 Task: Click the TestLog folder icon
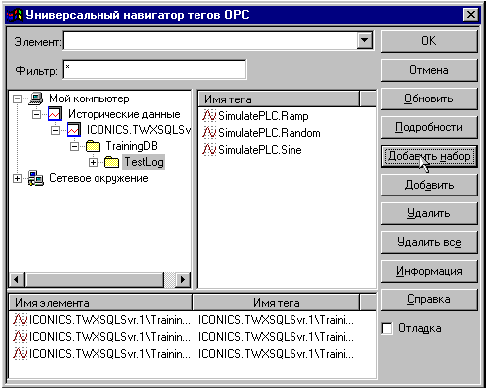pyautogui.click(x=111, y=162)
